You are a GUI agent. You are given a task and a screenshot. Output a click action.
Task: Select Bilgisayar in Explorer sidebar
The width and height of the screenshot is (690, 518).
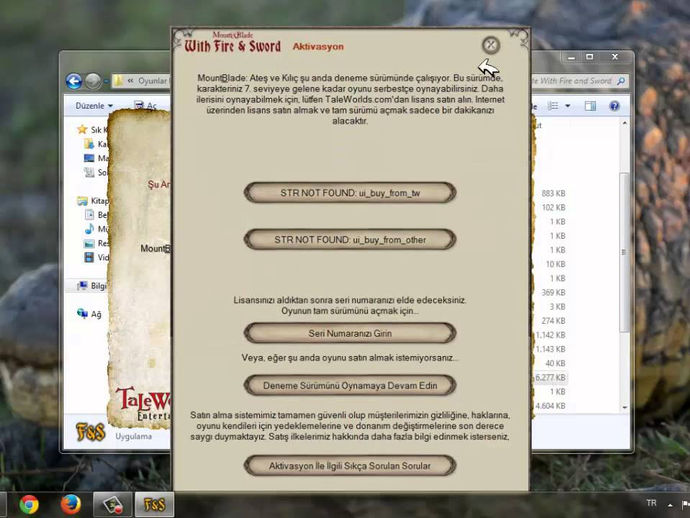point(92,286)
